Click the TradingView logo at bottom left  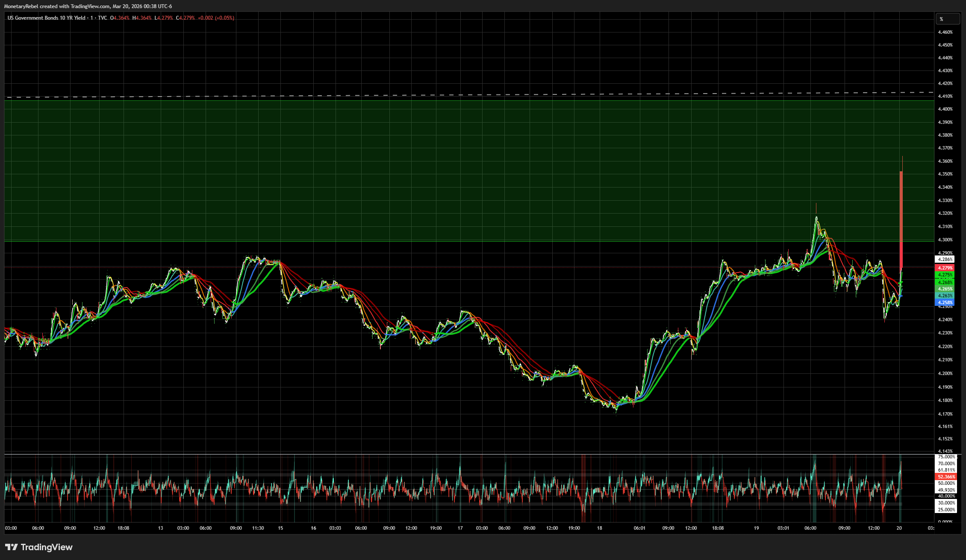point(39,547)
